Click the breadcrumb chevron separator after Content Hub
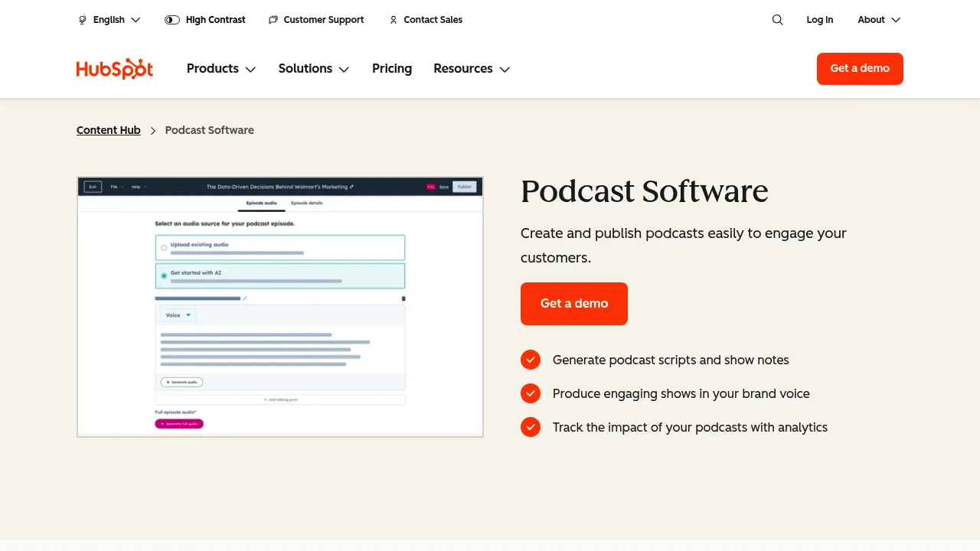This screenshot has height=551, width=980. [153, 131]
